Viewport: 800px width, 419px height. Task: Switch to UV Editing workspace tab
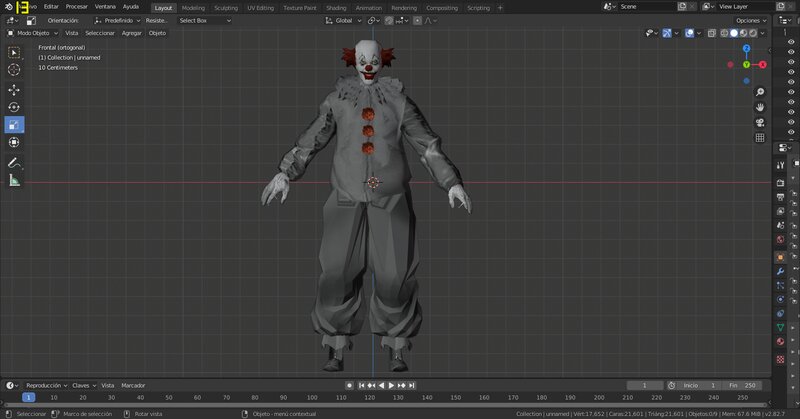point(261,8)
